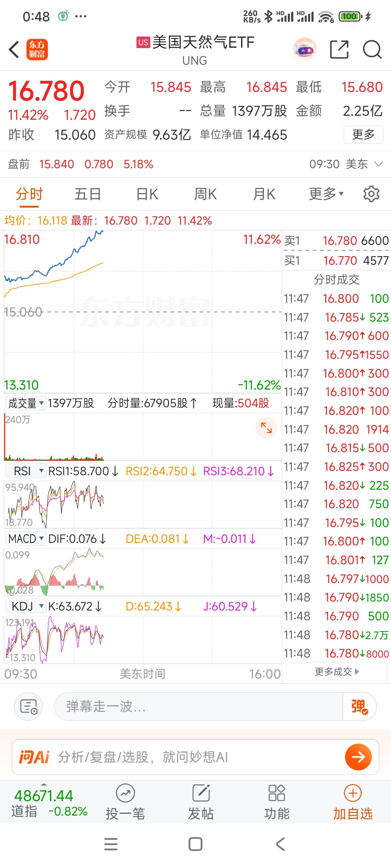Screen dimensions: 391x868
Task: Tap the 发帖 post icon
Action: (x=201, y=802)
